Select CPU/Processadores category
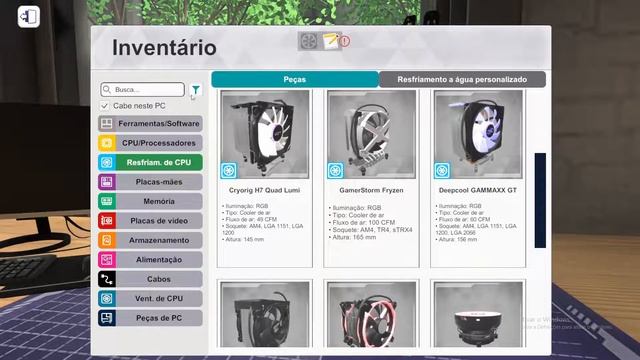Viewport: 640px width, 360px height. [x=150, y=143]
